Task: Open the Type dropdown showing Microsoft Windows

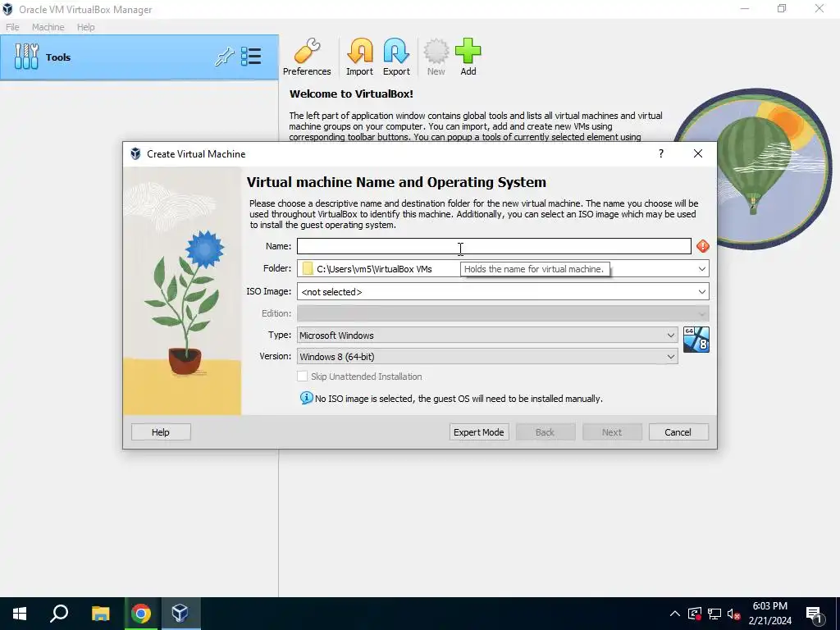Action: pyautogui.click(x=487, y=336)
